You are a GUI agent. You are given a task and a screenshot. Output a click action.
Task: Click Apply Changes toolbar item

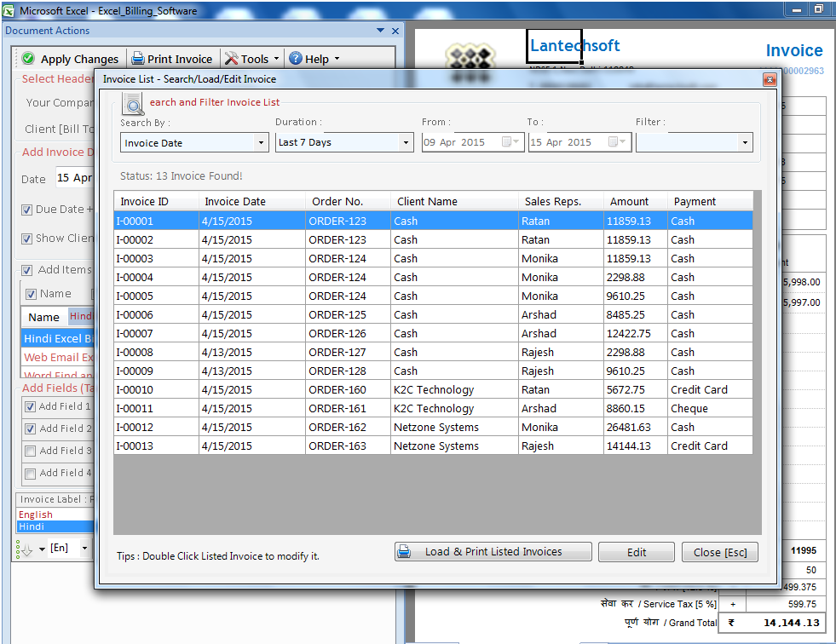coord(71,59)
